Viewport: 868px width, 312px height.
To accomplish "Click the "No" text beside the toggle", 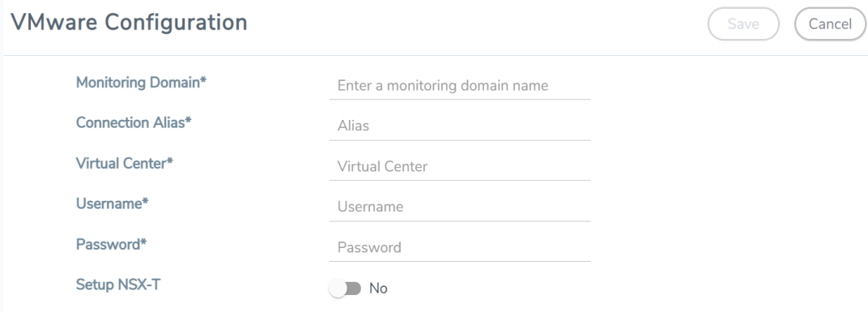I will [378, 288].
